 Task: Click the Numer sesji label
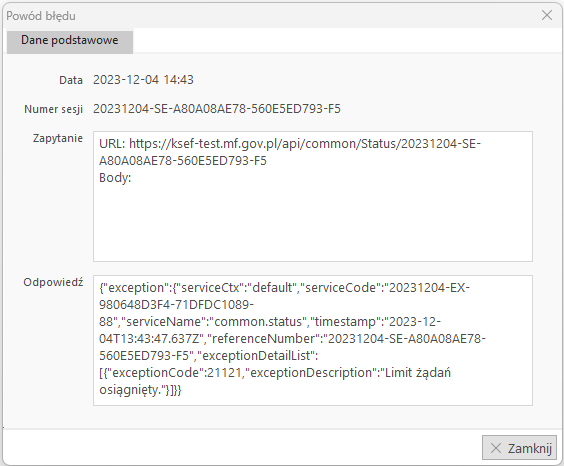(54, 109)
